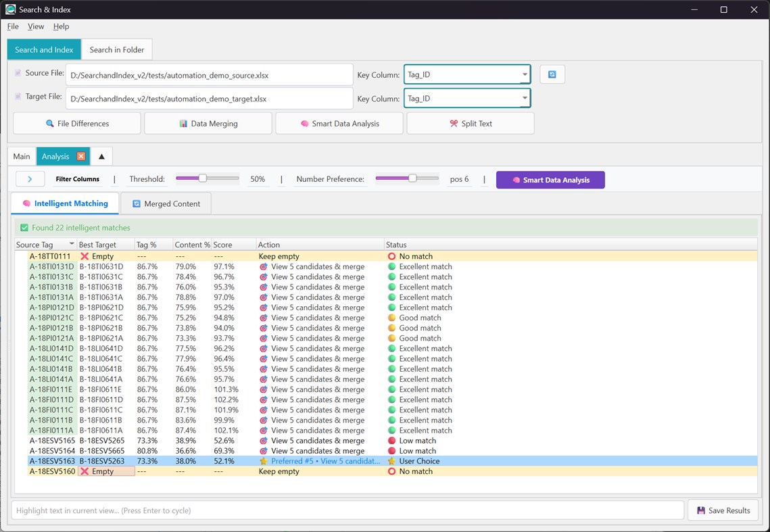Viewport: 770px width, 532px height.
Task: Click the blue icon beside the Key Column dropdown
Action: [552, 74]
